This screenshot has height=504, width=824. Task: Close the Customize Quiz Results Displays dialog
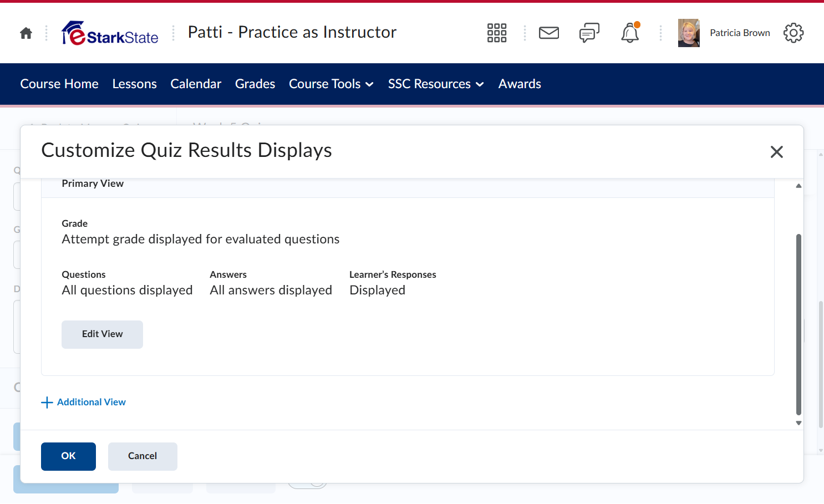[777, 152]
